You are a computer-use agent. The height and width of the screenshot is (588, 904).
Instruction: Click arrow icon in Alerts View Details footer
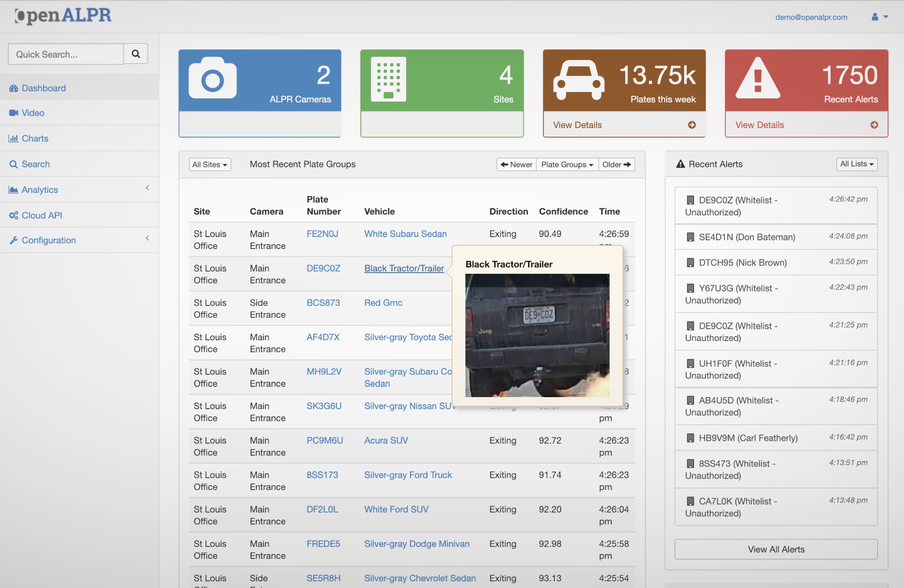point(874,125)
